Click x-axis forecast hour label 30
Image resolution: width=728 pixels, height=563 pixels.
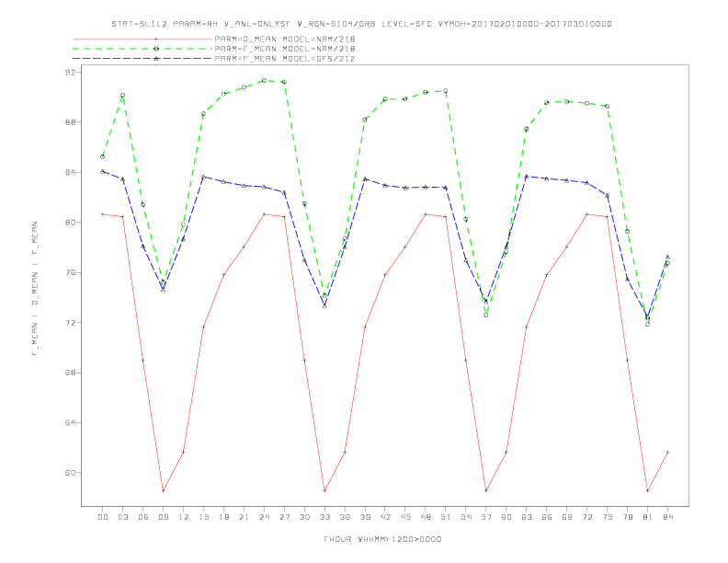[x=304, y=517]
